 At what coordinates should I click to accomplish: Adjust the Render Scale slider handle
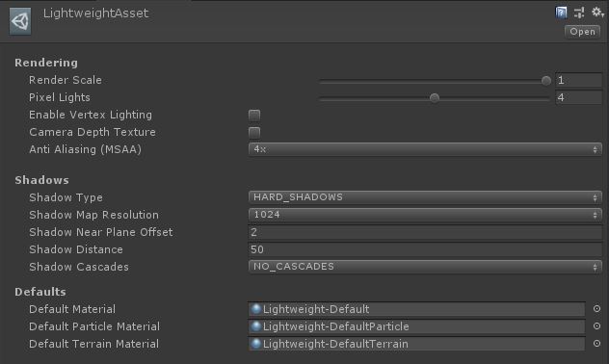point(546,81)
